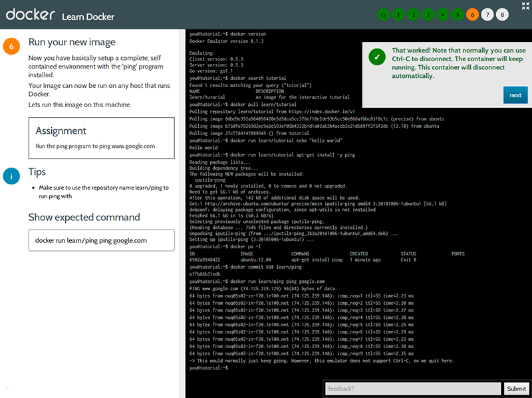Click the 'docker pull learn/tutorial' command line
This screenshot has width=532, height=398.
[x=243, y=104]
